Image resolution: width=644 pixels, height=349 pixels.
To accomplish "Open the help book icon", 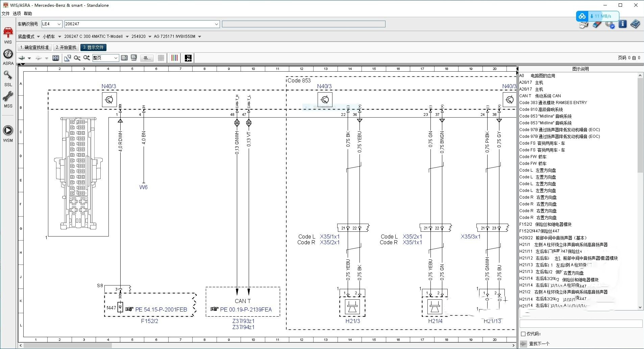I will coord(635,24).
